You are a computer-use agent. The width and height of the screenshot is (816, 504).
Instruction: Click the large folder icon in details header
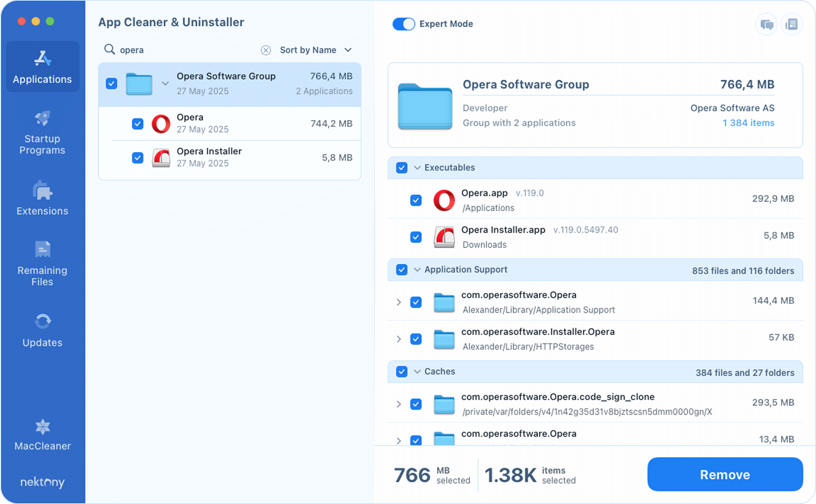pyautogui.click(x=425, y=106)
